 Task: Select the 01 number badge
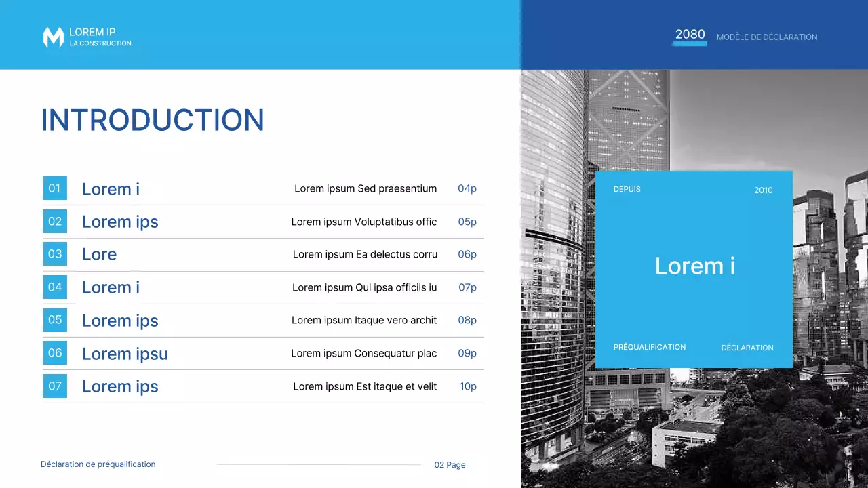click(55, 188)
